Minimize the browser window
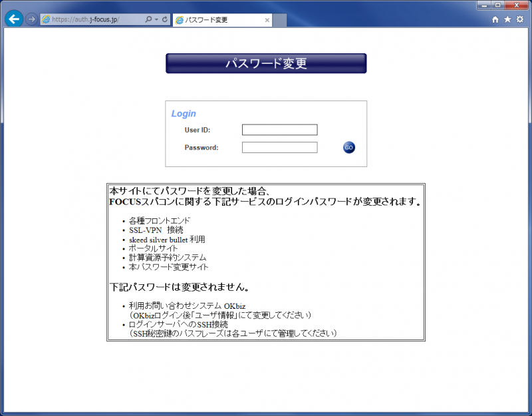 pyautogui.click(x=483, y=5)
